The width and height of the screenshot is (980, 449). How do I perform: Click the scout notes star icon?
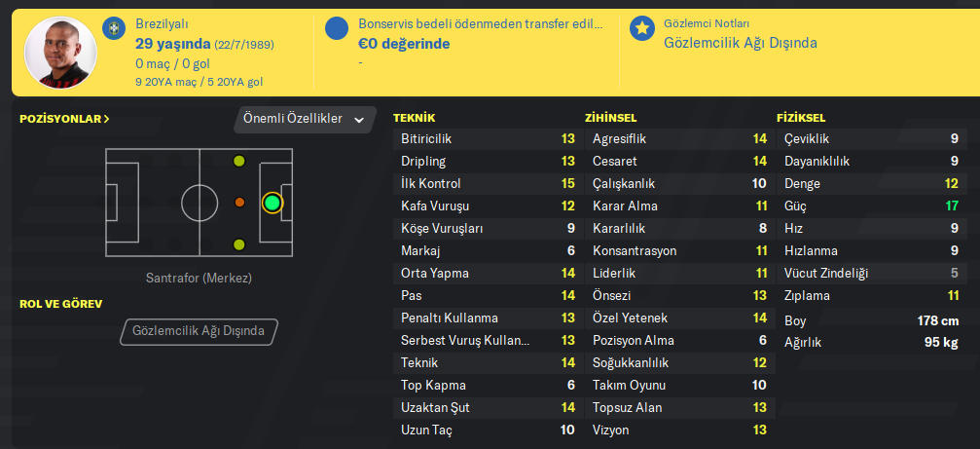tap(641, 28)
